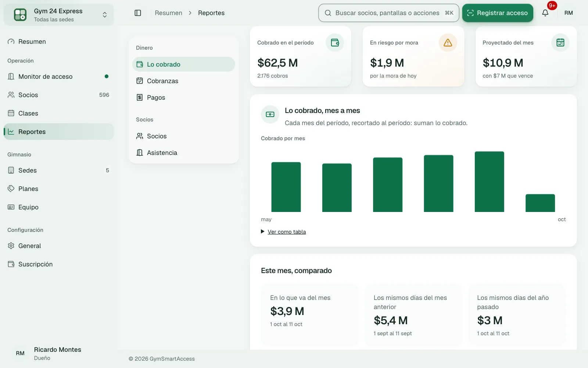Click the Reportes breadcrumb

[x=211, y=13]
